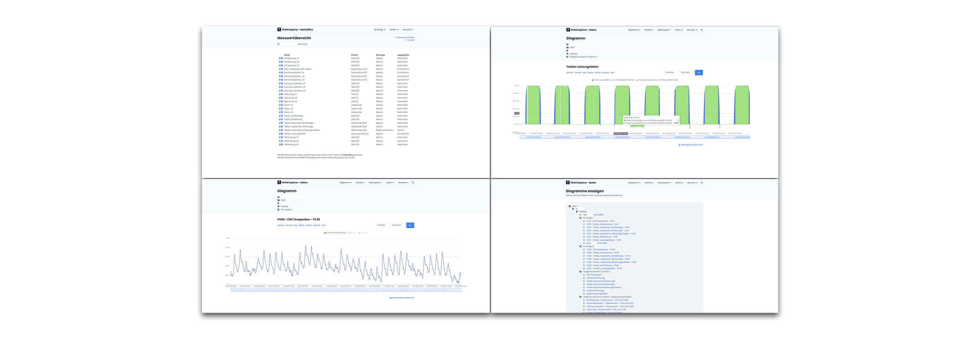Viewport: 980px width, 339px height.
Task: Open Alarm menu in Diagramme anzeigen window
Action: [679, 182]
